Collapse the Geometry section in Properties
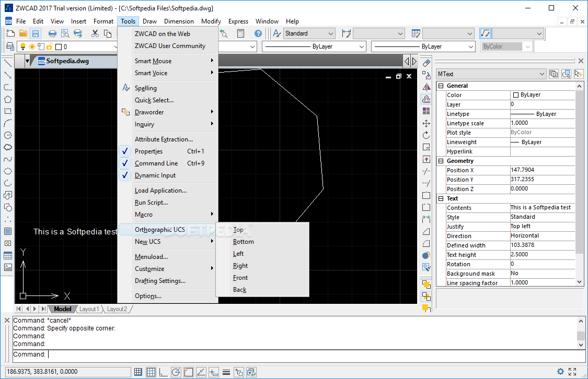Image resolution: width=588 pixels, height=379 pixels. pos(441,161)
